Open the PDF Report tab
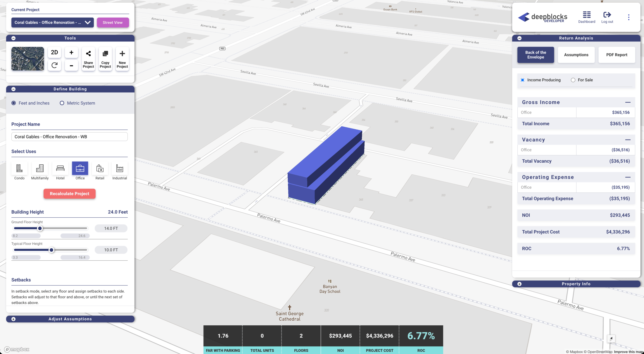Viewport: 644px width, 354px height. point(617,55)
